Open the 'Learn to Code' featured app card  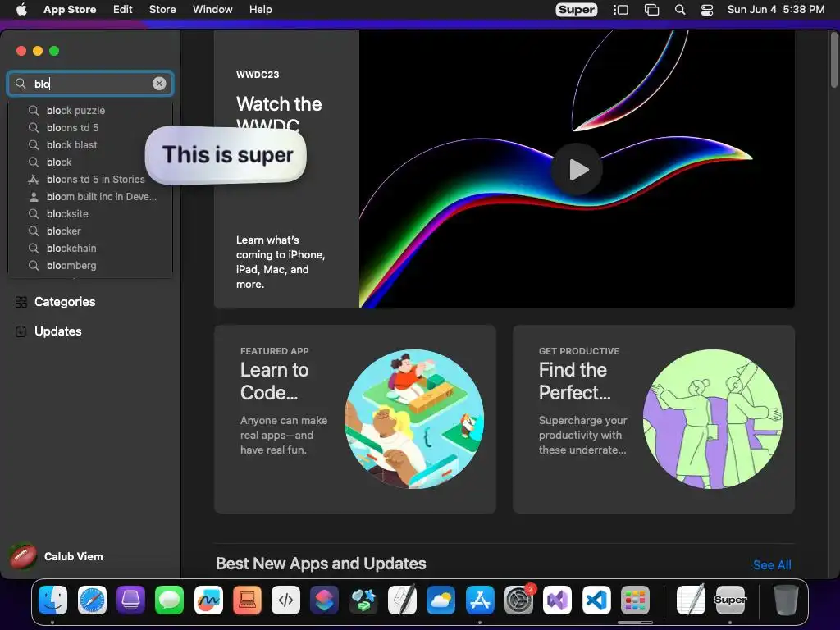click(354, 419)
